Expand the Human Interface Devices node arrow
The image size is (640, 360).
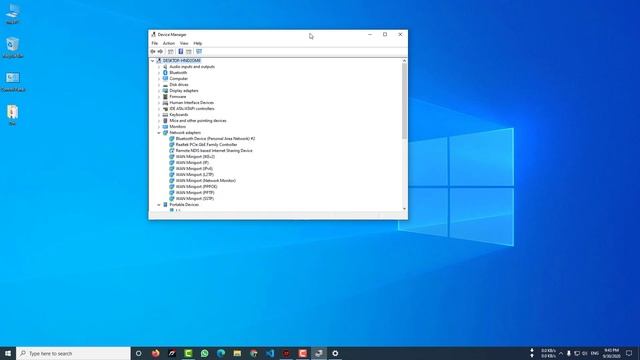(x=159, y=103)
